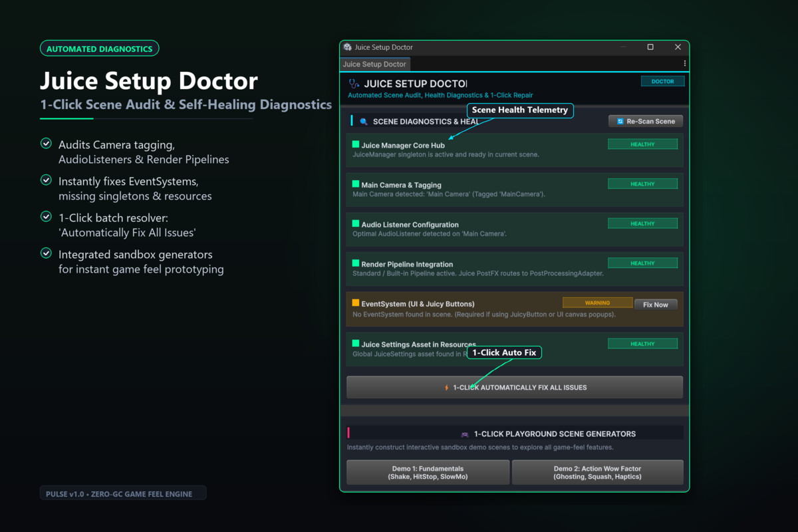
Task: Click the 'Main Camera detected' description text
Action: click(449, 194)
